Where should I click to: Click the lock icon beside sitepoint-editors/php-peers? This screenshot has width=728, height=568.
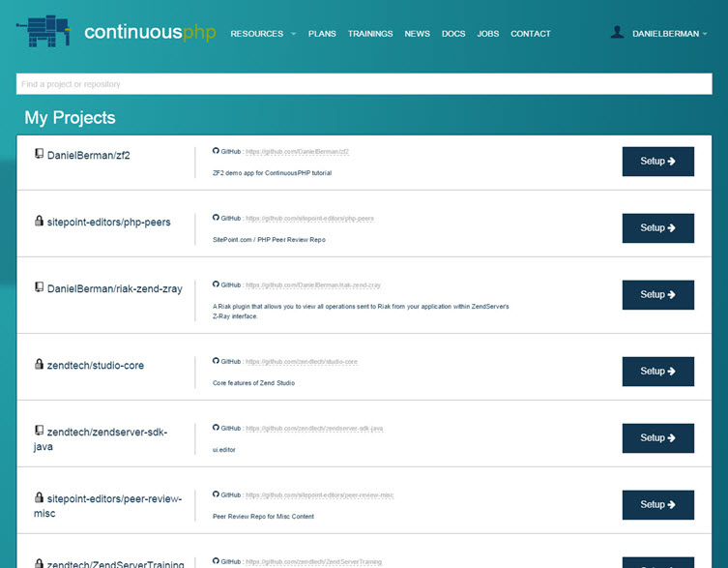[40, 221]
